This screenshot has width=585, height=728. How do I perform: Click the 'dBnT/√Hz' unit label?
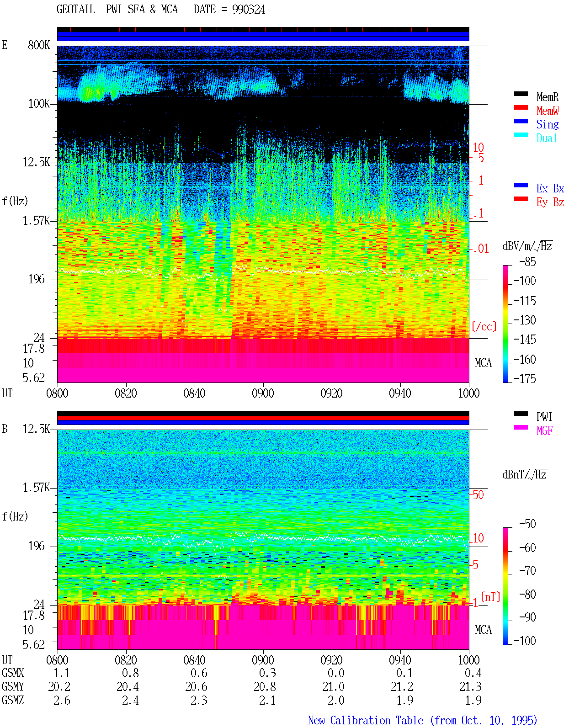tap(525, 474)
